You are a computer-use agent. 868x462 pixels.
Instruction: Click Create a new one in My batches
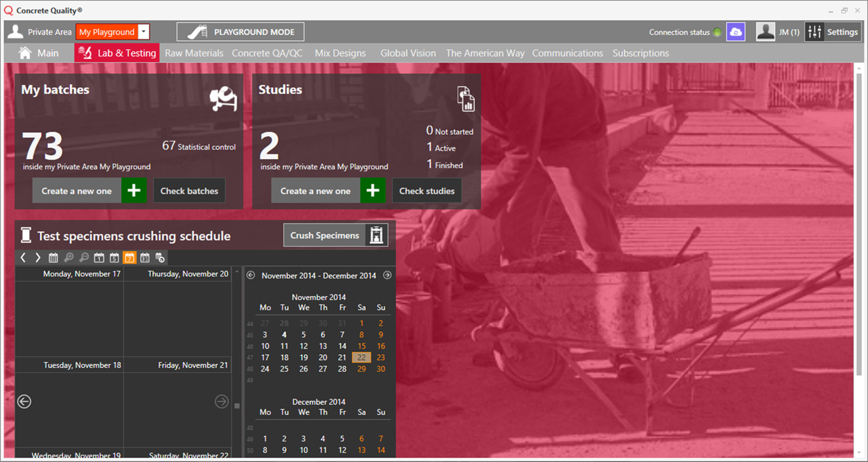pyautogui.click(x=89, y=190)
